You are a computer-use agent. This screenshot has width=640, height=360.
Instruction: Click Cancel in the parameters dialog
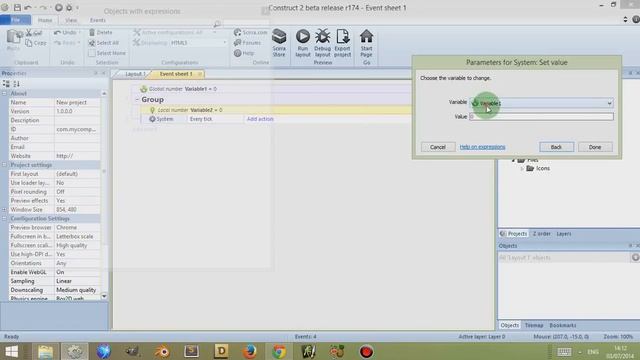(438, 147)
